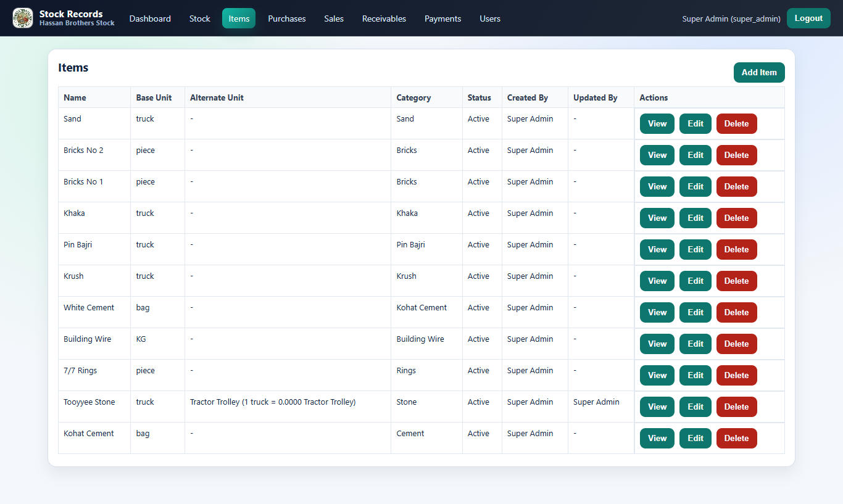Edit the Krush item
The image size is (843, 504).
coord(696,281)
